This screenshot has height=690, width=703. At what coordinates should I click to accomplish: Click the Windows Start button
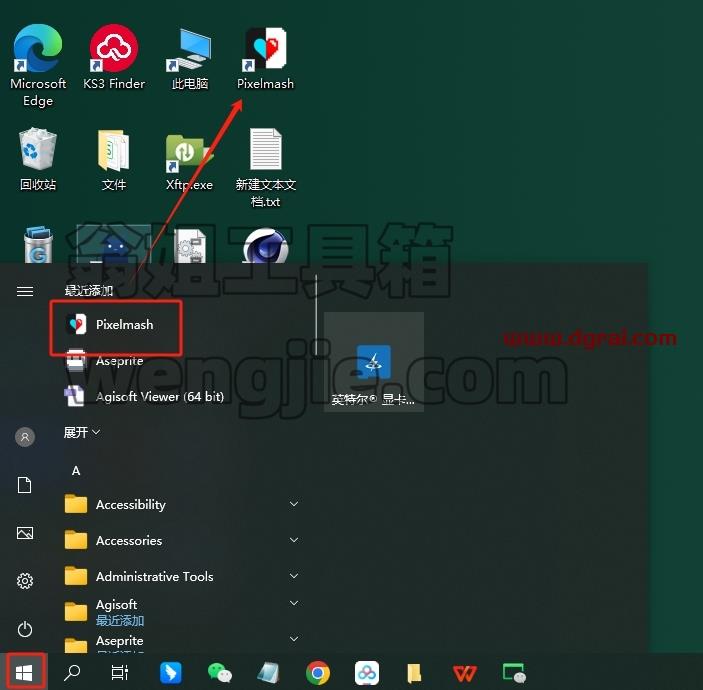[23, 672]
